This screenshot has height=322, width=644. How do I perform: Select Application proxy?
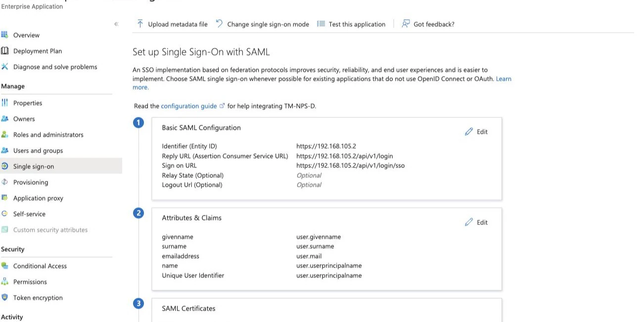pyautogui.click(x=38, y=198)
